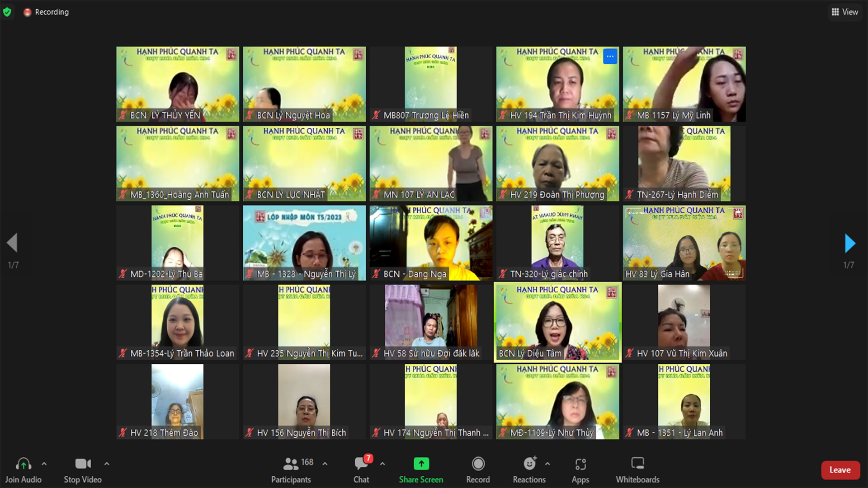Expand the chat options arrow beside Chat

pos(382,464)
